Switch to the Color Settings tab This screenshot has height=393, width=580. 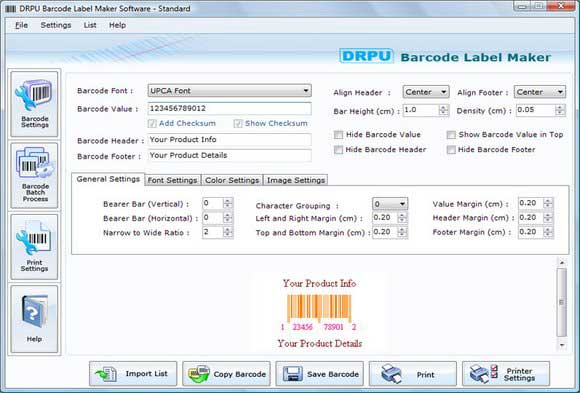pos(232,180)
